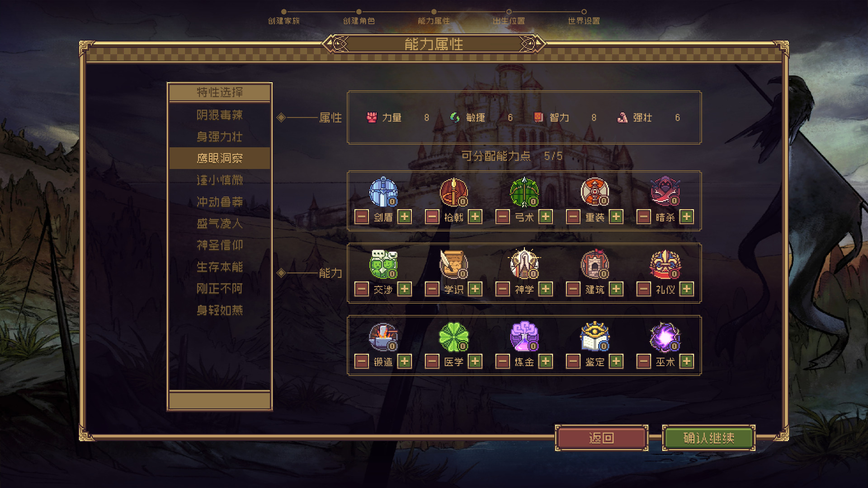Viewport: 868px width, 488px height.
Task: Choose the 阴狠毒辣 trait
Action: coord(220,115)
